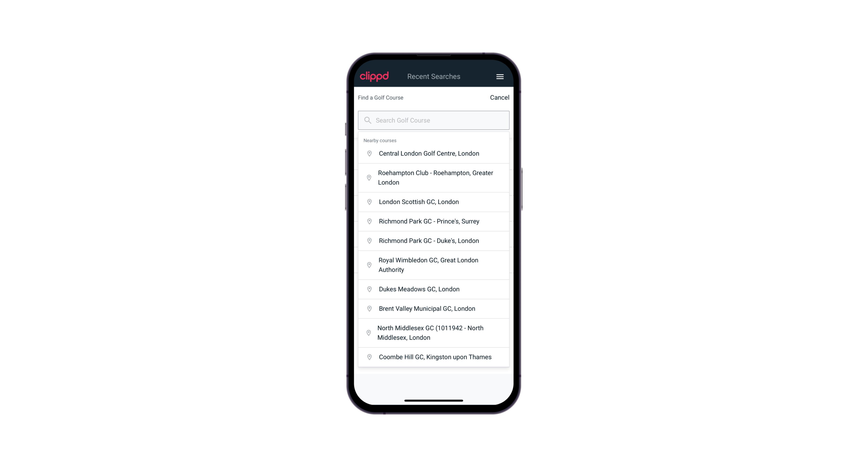Click the location pin icon for Coombe Hill GC

368,357
